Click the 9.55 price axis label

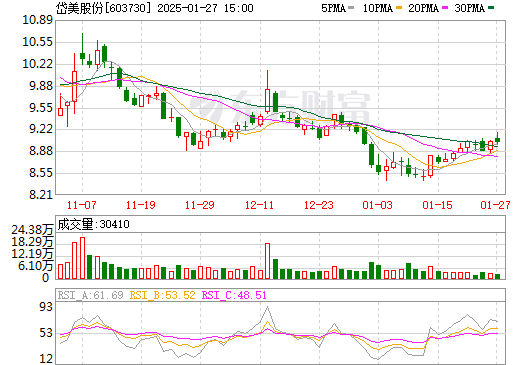coord(41,108)
